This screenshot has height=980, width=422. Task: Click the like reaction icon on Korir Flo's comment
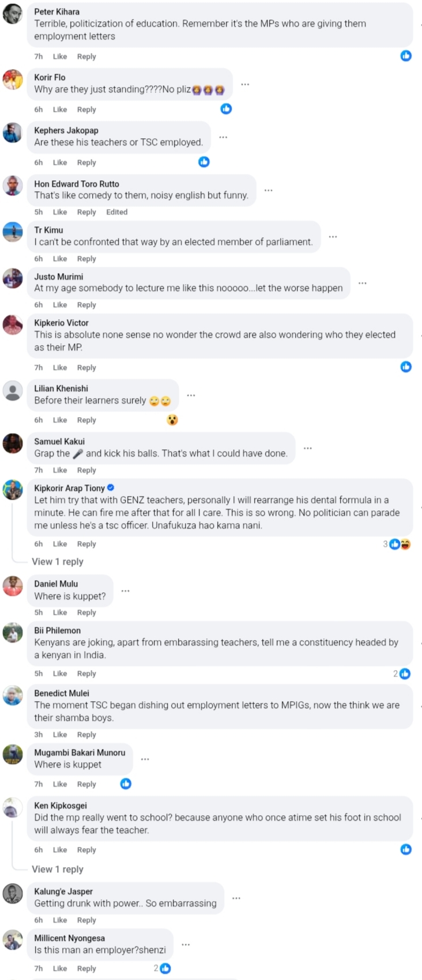click(226, 109)
